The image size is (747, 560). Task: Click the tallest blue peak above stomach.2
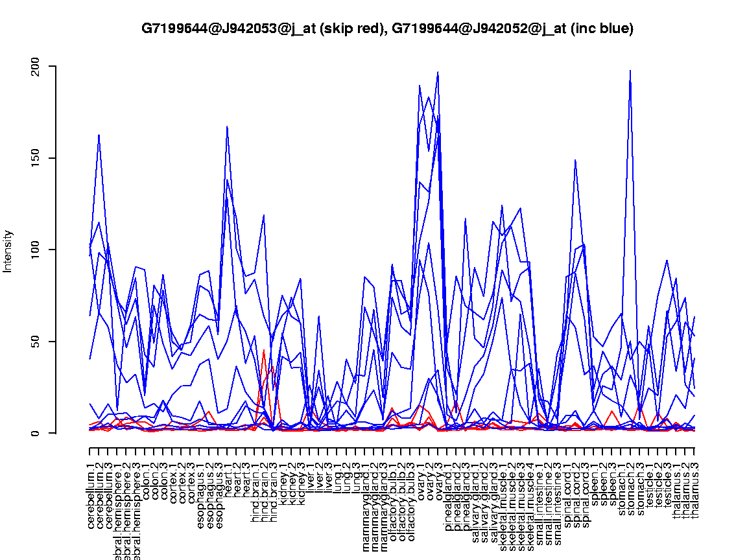pyautogui.click(x=630, y=71)
